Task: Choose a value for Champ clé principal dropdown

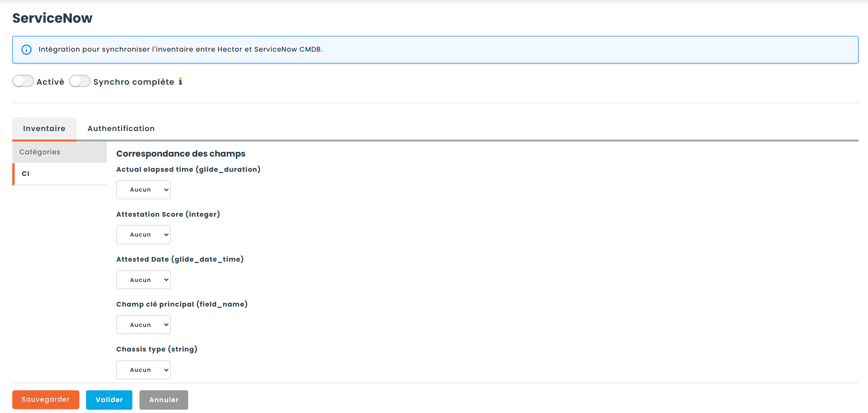Action: tap(143, 325)
